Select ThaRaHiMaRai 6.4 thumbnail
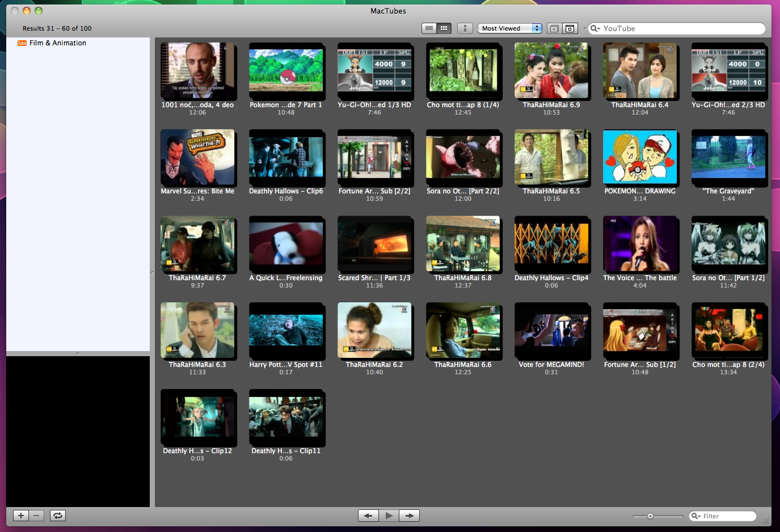Screen dimensions: 780x532 pyautogui.click(x=640, y=70)
